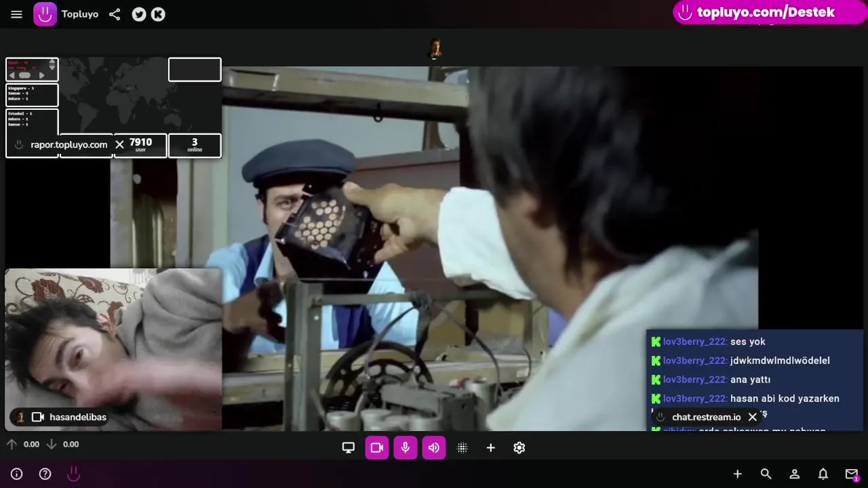868x488 pixels.
Task: Close the chat.restream.io overlay label
Action: tap(752, 417)
